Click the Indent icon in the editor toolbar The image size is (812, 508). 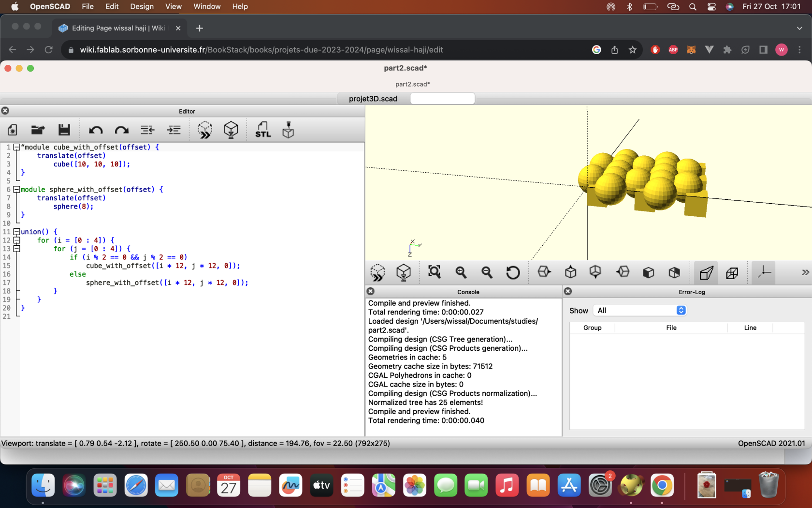(x=174, y=130)
